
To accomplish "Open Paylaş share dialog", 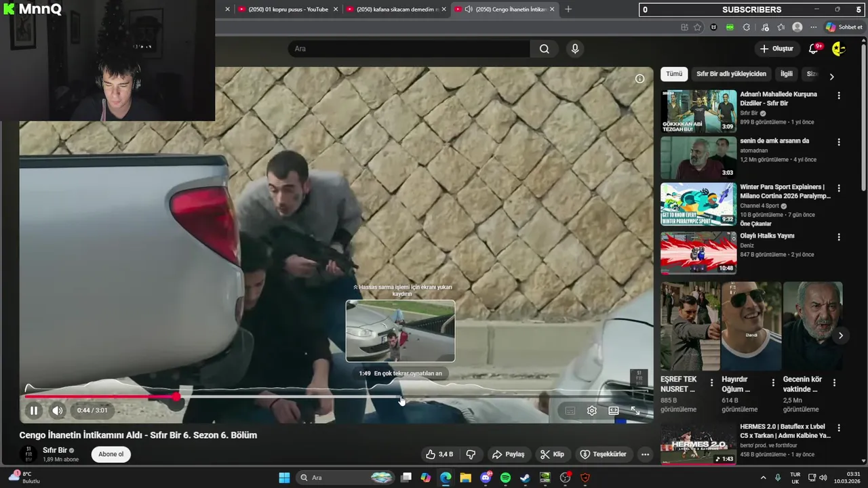I will 509,454.
